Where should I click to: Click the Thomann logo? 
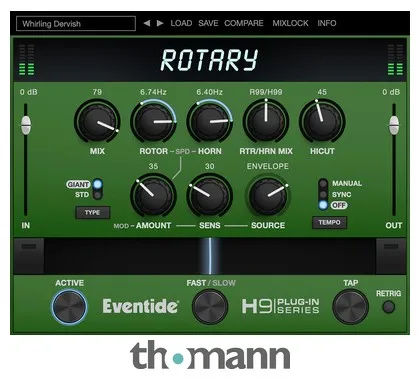(210, 355)
